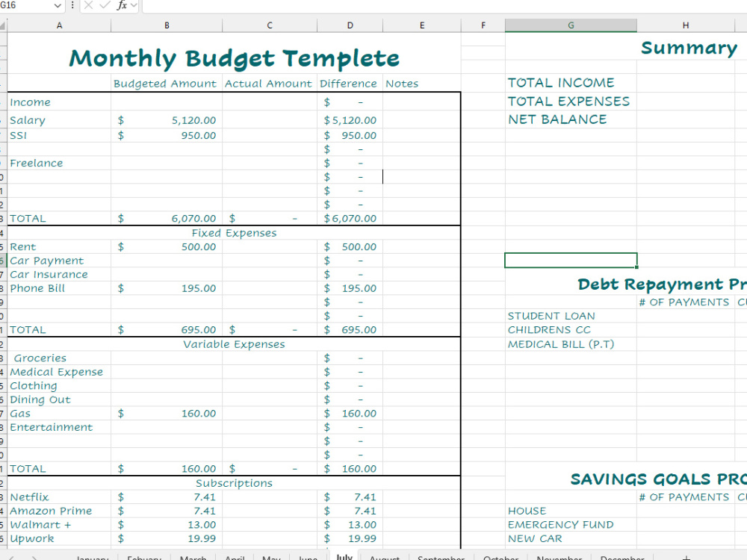Select column F header

click(x=483, y=25)
